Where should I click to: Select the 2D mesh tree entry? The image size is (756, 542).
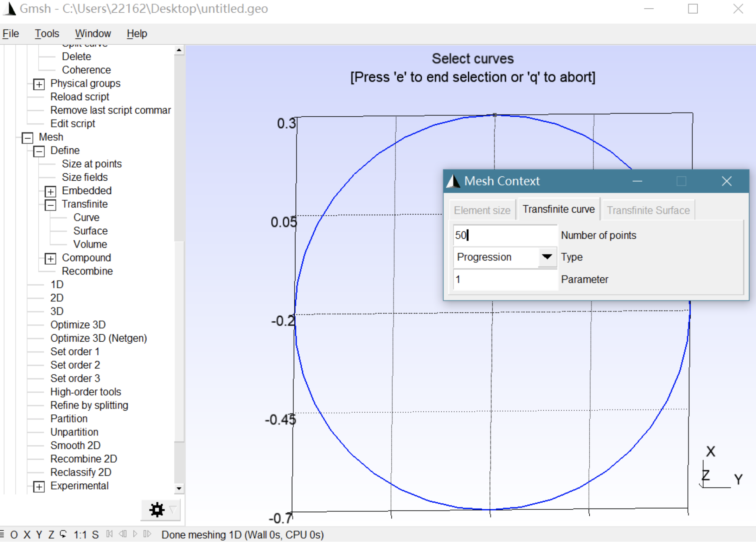pyautogui.click(x=57, y=298)
